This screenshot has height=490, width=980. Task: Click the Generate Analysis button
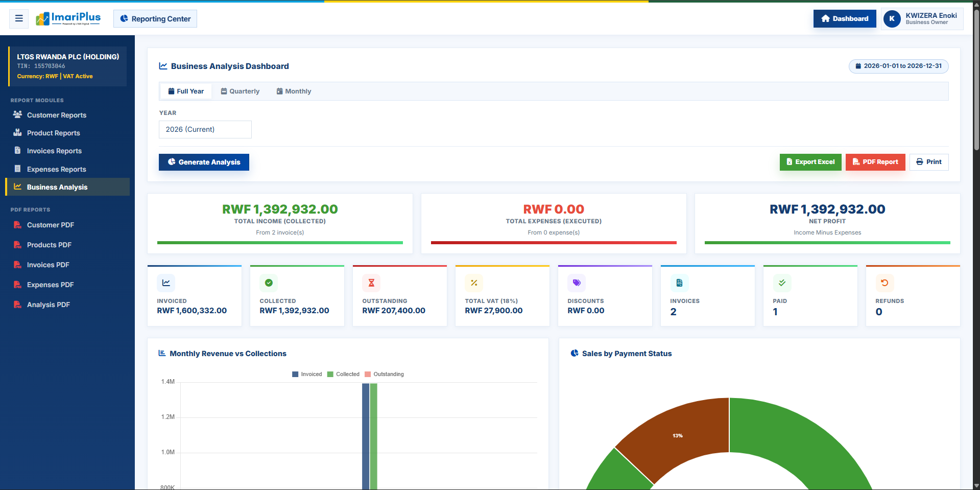204,162
